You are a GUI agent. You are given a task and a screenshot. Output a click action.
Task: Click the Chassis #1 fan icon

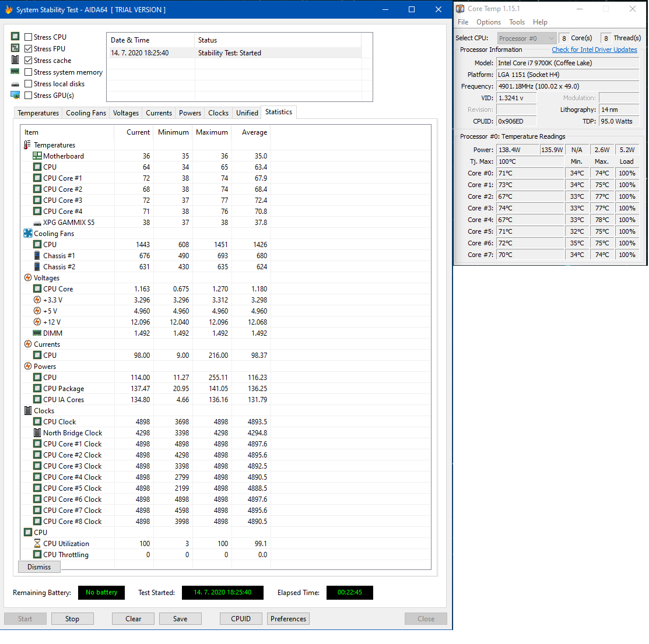point(37,256)
